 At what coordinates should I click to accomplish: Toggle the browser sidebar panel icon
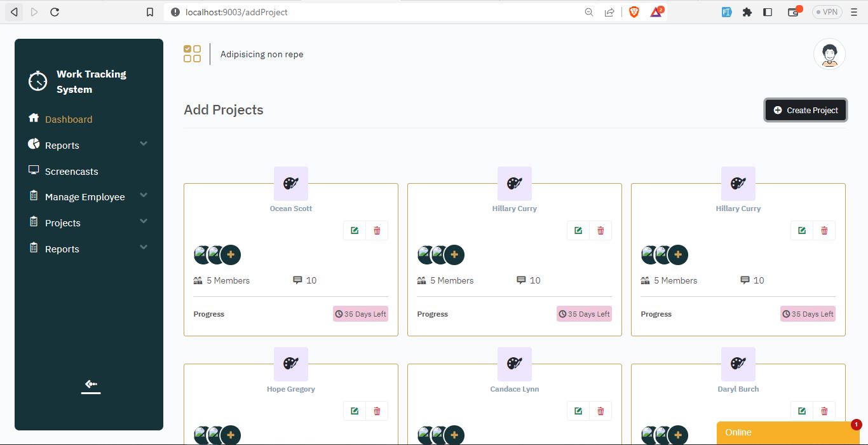[x=768, y=12]
